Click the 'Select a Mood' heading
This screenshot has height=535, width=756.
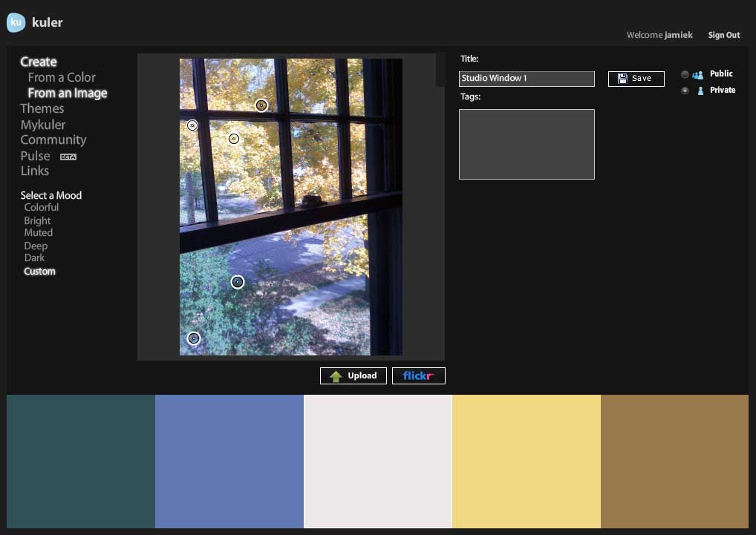(51, 195)
